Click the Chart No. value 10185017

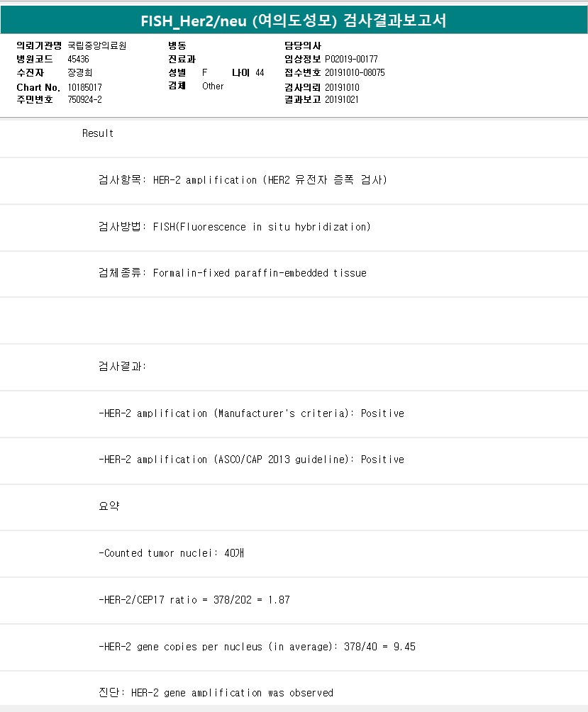pos(85,87)
